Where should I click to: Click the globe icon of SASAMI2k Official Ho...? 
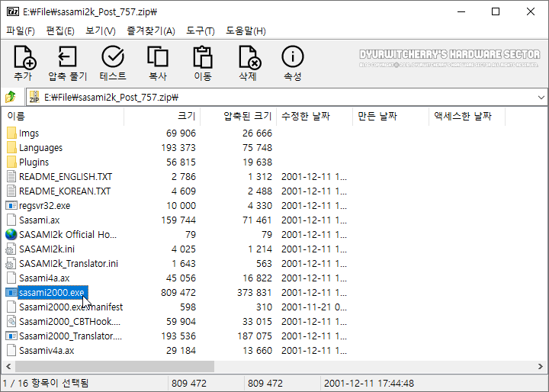coord(11,234)
